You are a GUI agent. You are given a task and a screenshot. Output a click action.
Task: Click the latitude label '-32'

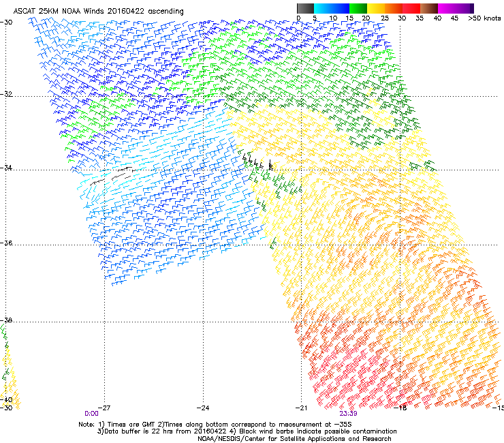[6, 94]
